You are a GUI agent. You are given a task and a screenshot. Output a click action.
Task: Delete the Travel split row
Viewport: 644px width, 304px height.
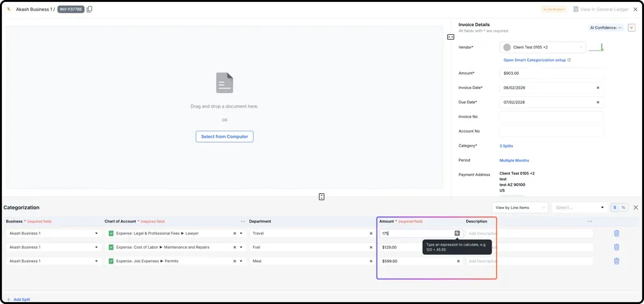click(617, 233)
